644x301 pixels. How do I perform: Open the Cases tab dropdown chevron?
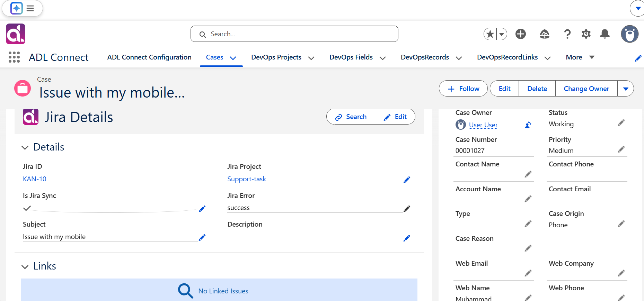233,58
